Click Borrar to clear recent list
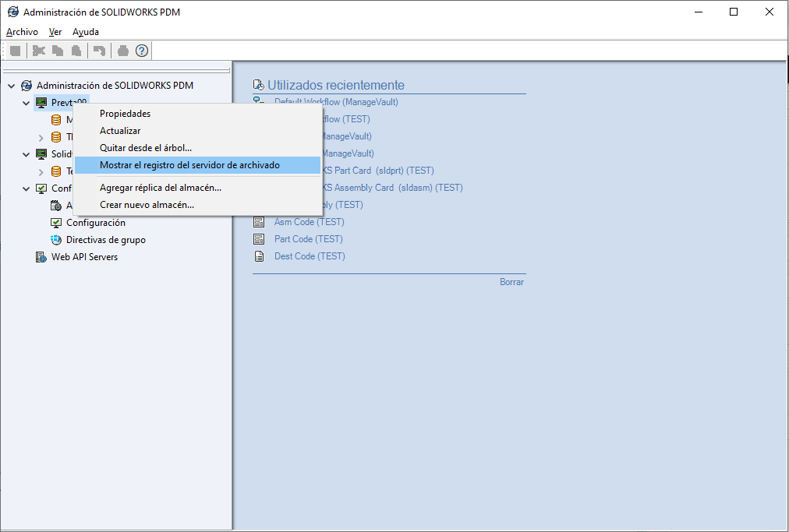The image size is (789, 532). [511, 282]
